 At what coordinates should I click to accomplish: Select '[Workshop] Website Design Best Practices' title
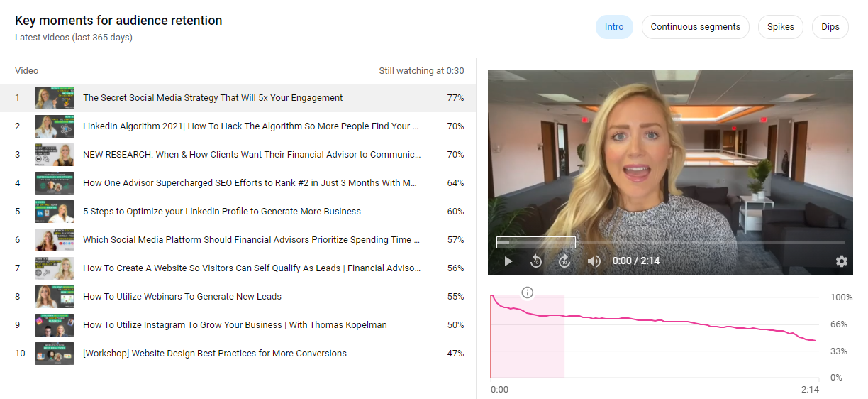click(x=215, y=354)
